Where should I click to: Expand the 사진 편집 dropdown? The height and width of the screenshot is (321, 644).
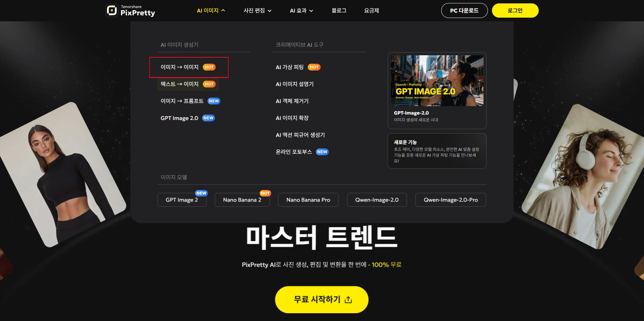click(257, 11)
